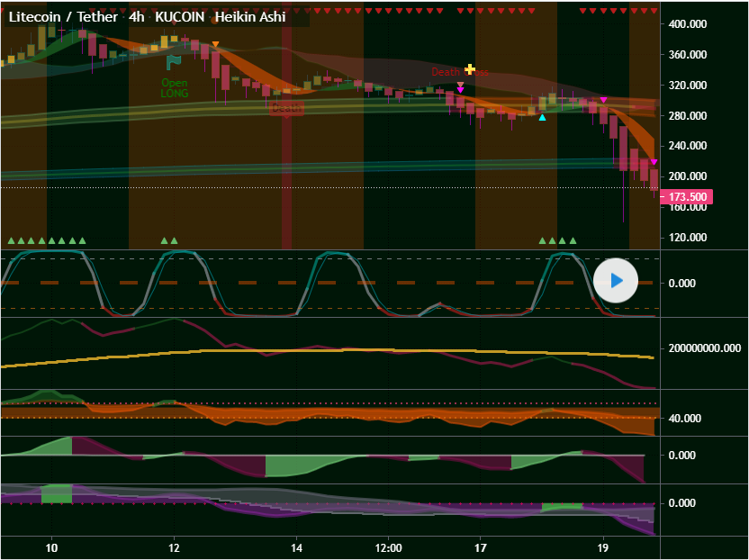Click the magenta down-triangle below Death Cross label
The height and width of the screenshot is (560, 749).
coord(460,90)
